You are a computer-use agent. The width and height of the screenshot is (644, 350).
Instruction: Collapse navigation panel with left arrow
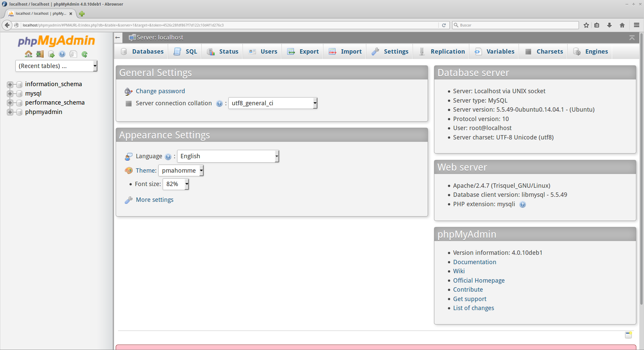click(118, 38)
